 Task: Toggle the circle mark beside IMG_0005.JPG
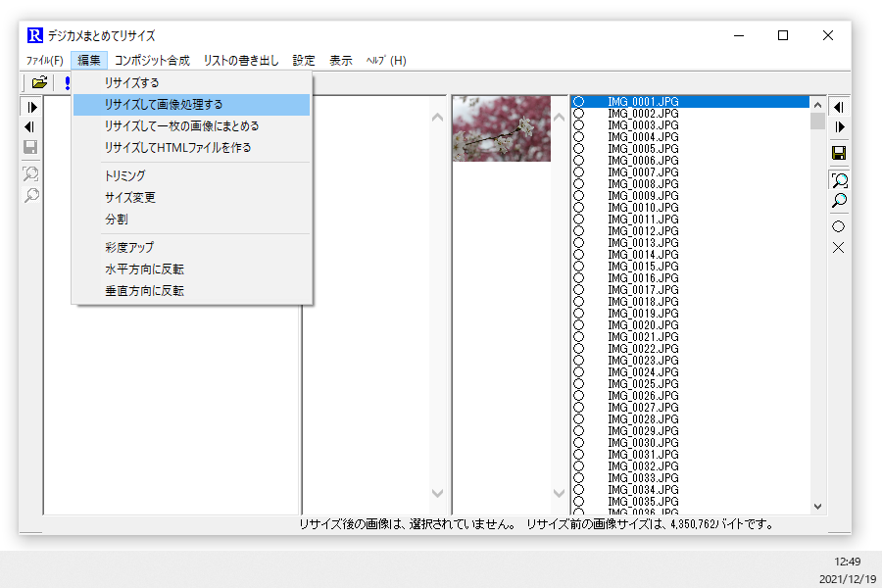579,149
